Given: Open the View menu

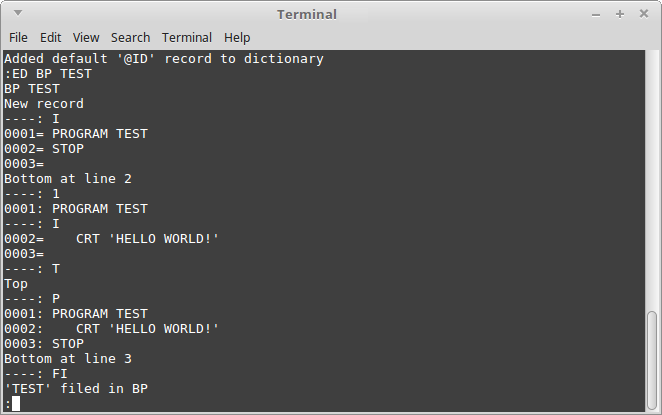Looking at the screenshot, I should coord(86,38).
